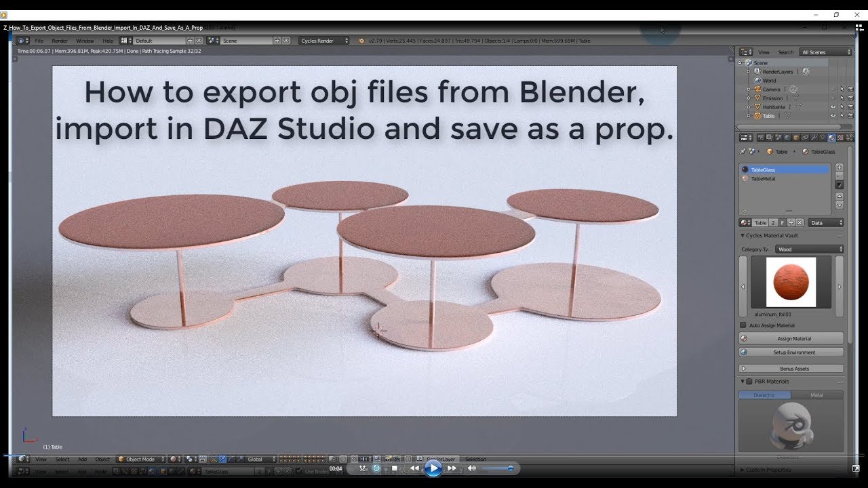
Task: Move the material slot up
Action: 840,197
